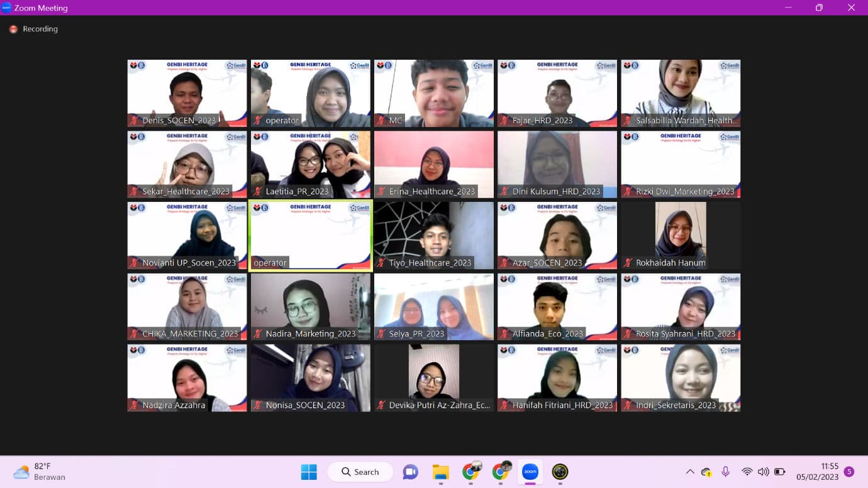Click muted mic icon on Sekar_Healthcare_2023 tile
The width and height of the screenshot is (868, 488).
(x=134, y=191)
